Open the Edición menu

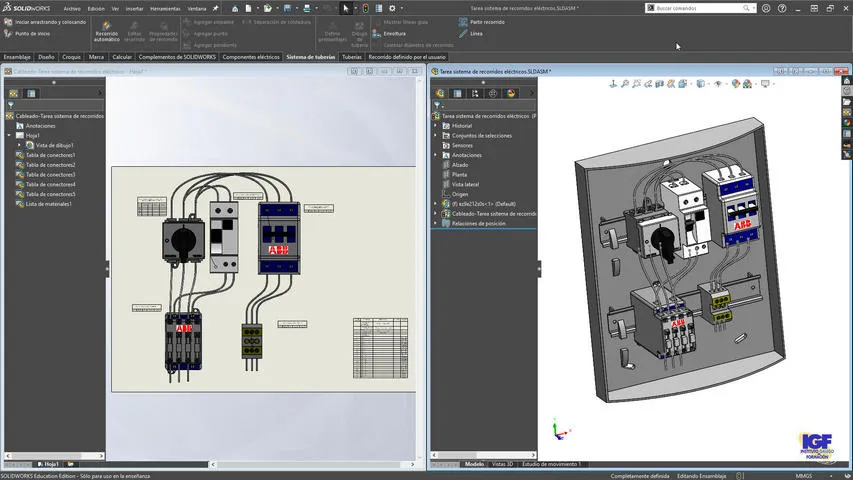click(96, 9)
